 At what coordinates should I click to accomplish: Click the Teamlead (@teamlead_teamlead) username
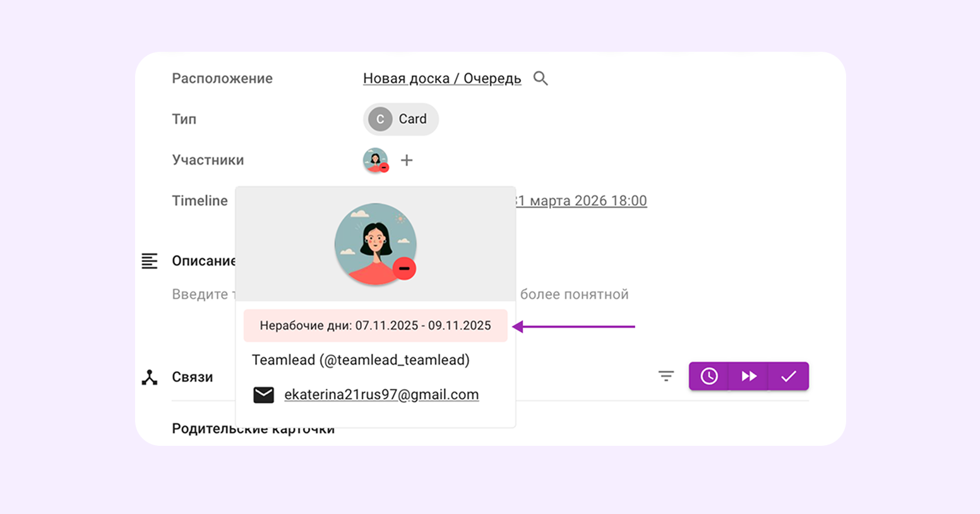pos(361,360)
